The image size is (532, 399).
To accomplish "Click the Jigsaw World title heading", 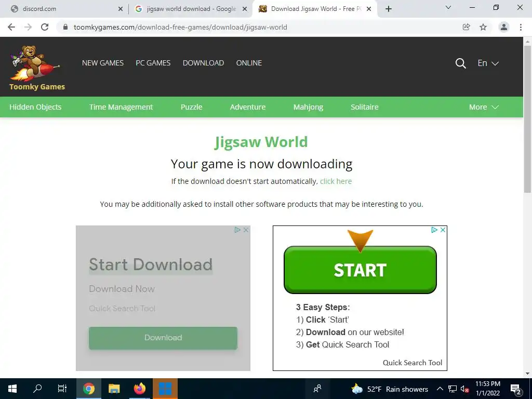I will 261,142.
